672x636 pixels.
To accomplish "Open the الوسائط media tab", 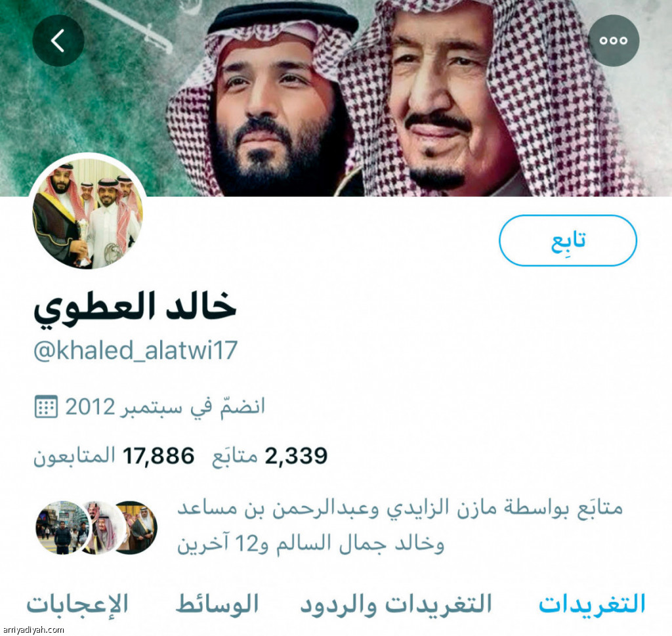I will coord(217,604).
